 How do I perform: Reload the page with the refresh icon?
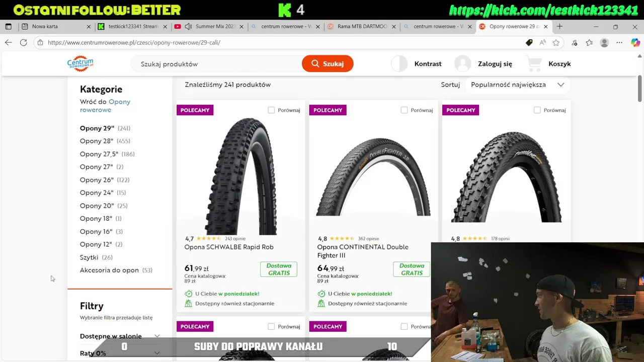(23, 43)
